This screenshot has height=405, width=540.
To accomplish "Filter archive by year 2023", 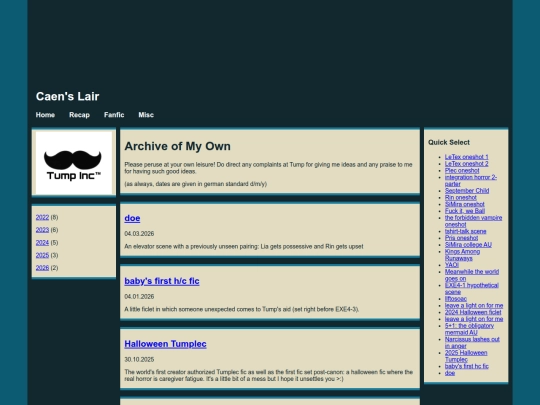I will 42,230.
